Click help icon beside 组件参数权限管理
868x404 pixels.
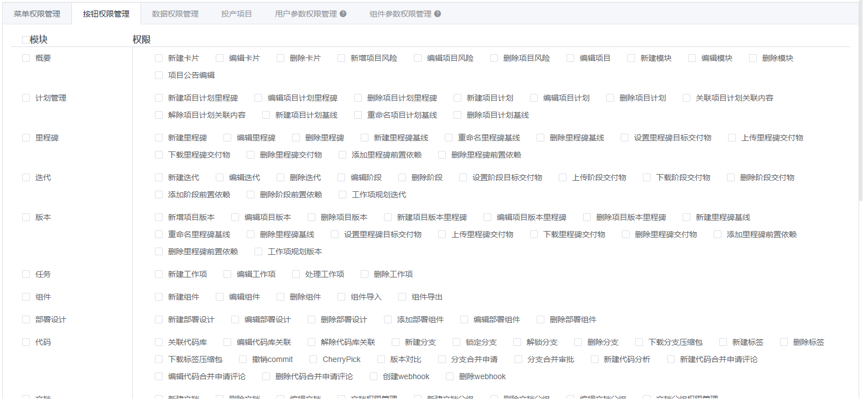438,14
